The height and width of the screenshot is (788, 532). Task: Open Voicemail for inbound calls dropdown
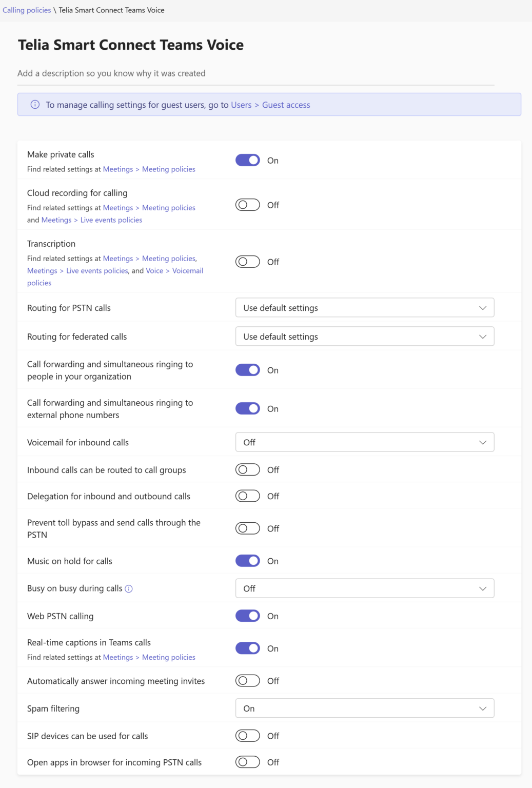[365, 442]
